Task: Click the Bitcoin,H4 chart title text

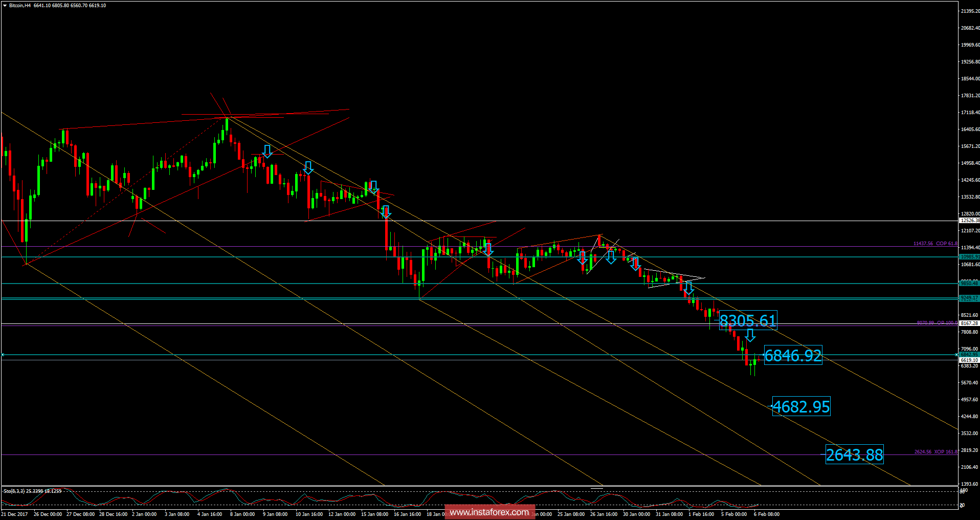Action: pos(20,6)
